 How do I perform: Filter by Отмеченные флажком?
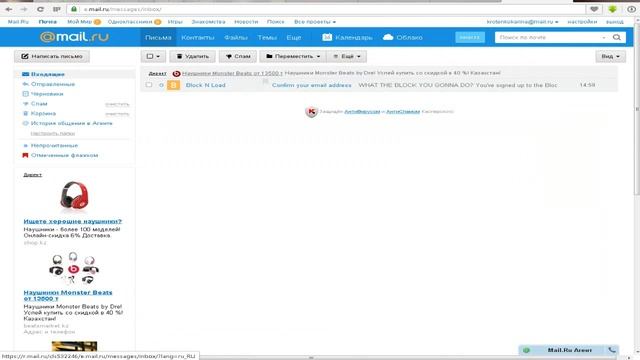64,155
